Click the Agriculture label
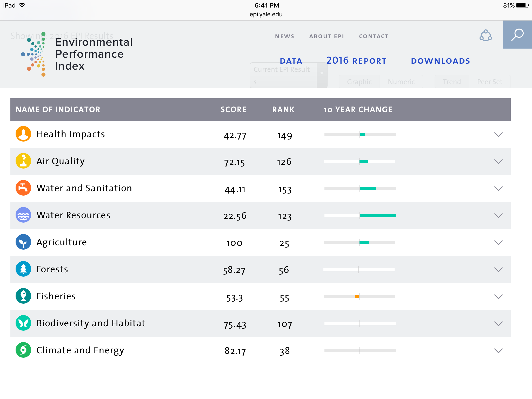532x399 pixels. tap(62, 242)
